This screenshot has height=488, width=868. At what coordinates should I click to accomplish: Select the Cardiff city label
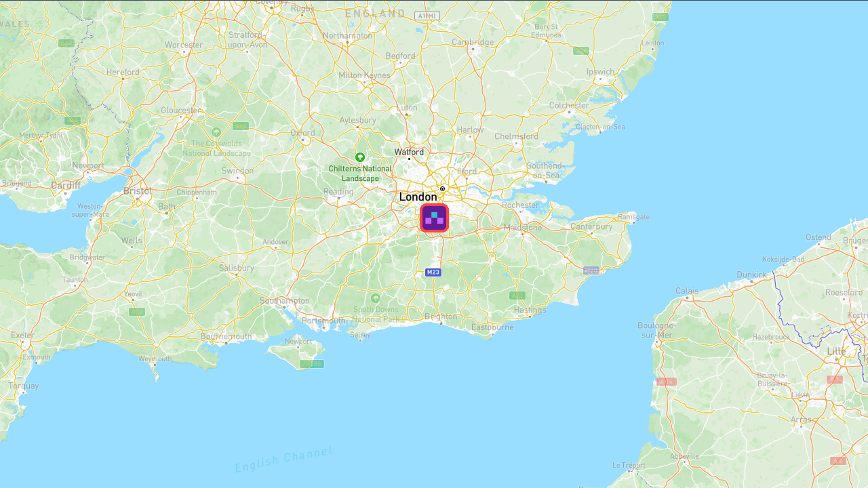point(66,185)
